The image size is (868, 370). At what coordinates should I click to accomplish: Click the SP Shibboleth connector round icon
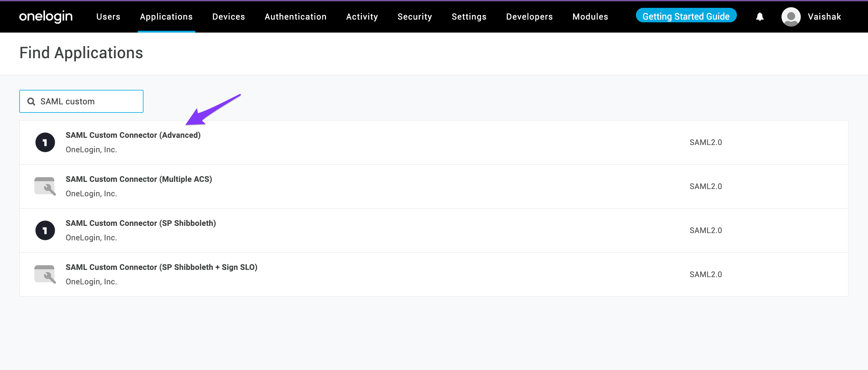tap(45, 230)
